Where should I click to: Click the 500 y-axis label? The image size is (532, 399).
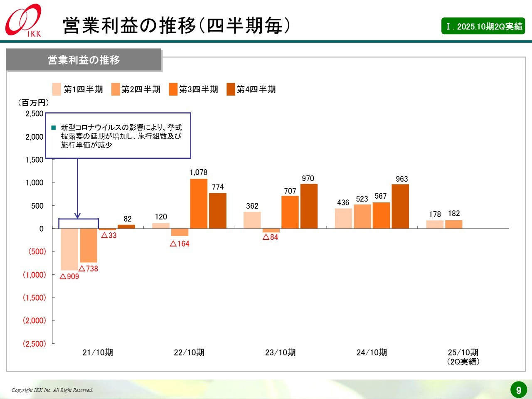click(x=37, y=206)
